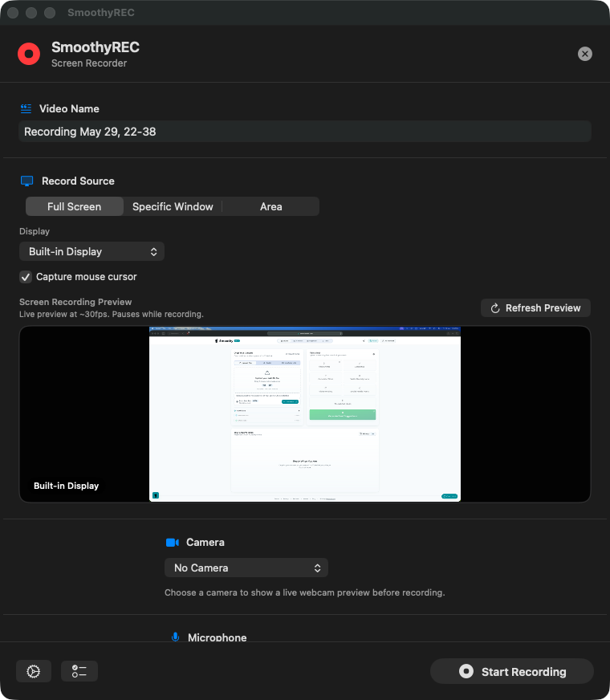Image resolution: width=610 pixels, height=700 pixels.
Task: Toggle Capture mouse cursor checkbox
Action: [26, 277]
